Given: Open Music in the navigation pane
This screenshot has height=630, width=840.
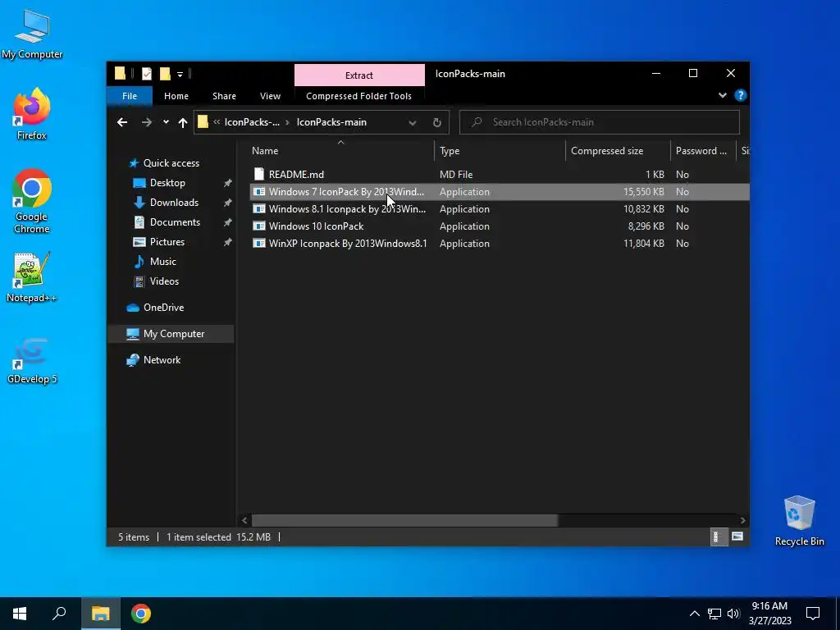Looking at the screenshot, I should [163, 262].
